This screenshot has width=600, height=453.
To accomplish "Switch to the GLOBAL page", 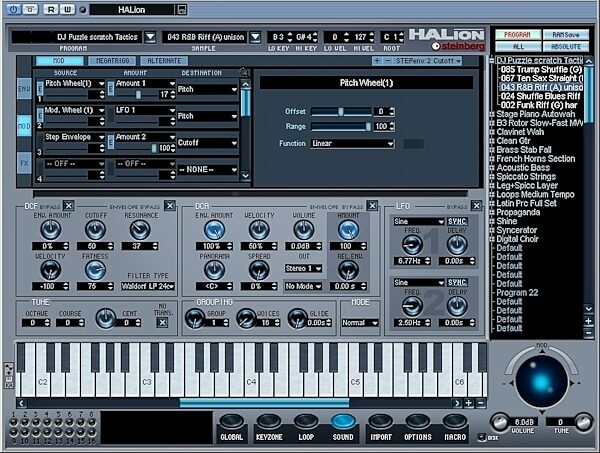I will (x=232, y=422).
